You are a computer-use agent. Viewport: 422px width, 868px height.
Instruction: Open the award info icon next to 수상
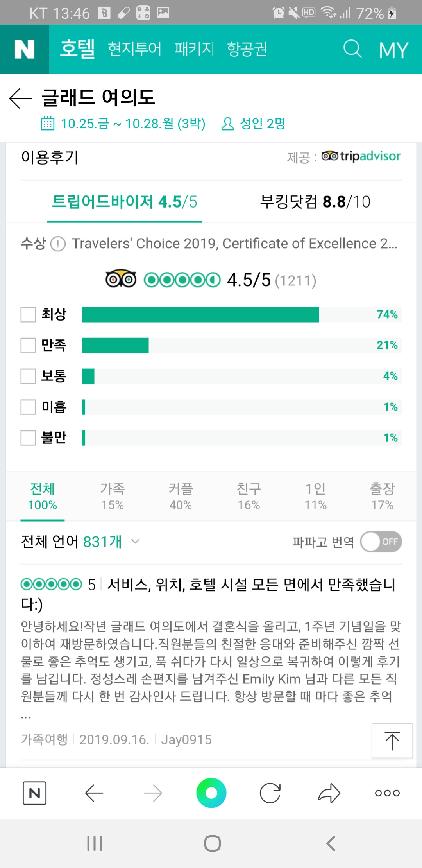[58, 244]
